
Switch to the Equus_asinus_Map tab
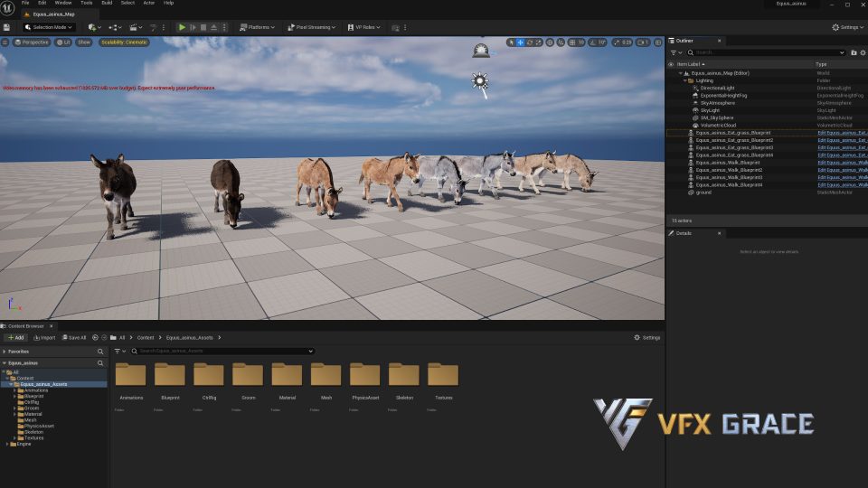click(x=52, y=14)
